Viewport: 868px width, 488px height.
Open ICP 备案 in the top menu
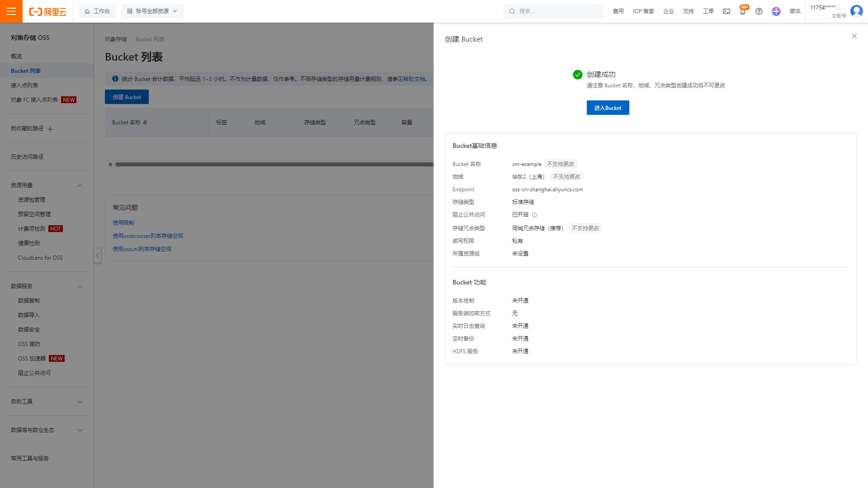[643, 11]
